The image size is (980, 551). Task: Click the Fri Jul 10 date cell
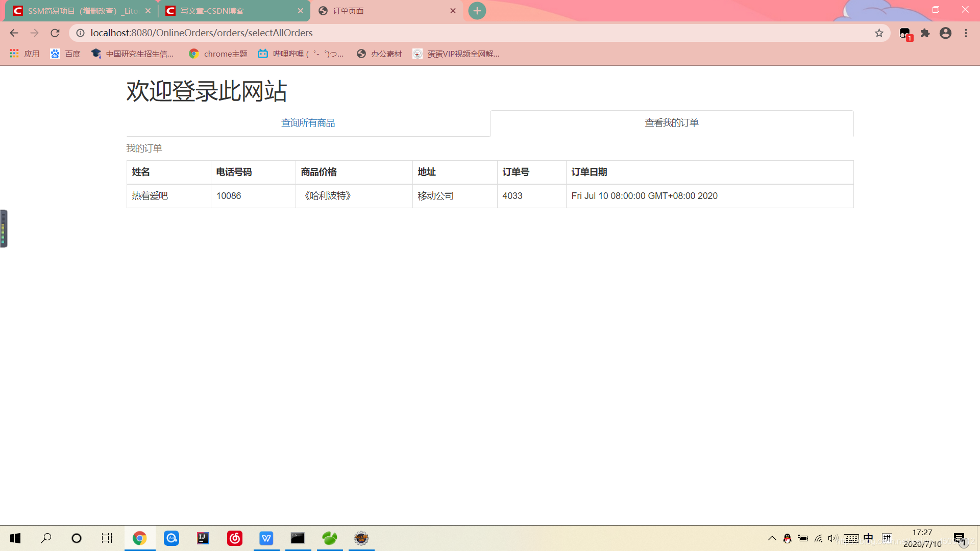coord(709,196)
